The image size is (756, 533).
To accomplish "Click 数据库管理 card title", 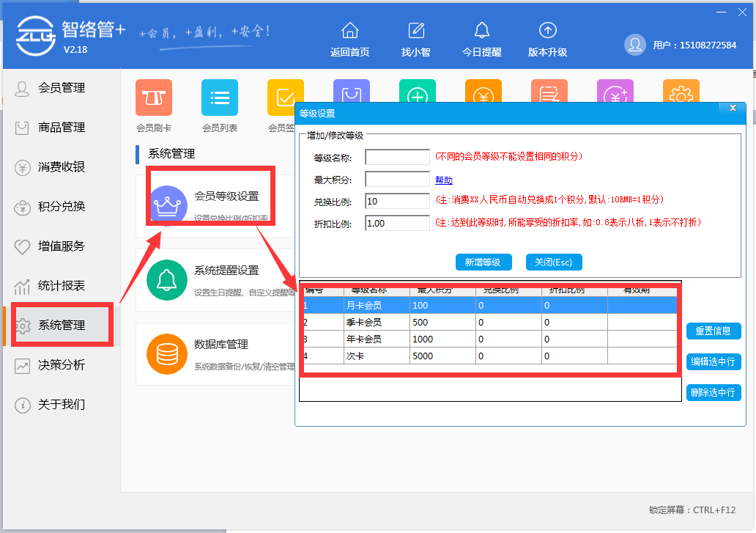I will point(221,345).
